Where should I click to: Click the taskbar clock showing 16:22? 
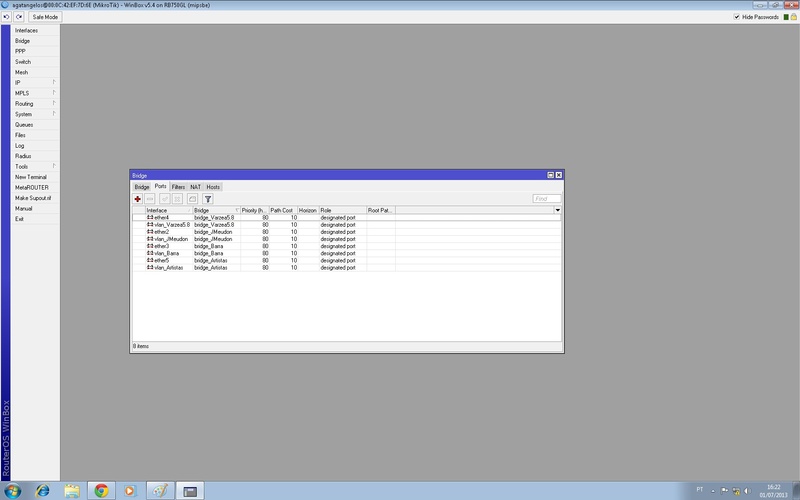coord(773,491)
